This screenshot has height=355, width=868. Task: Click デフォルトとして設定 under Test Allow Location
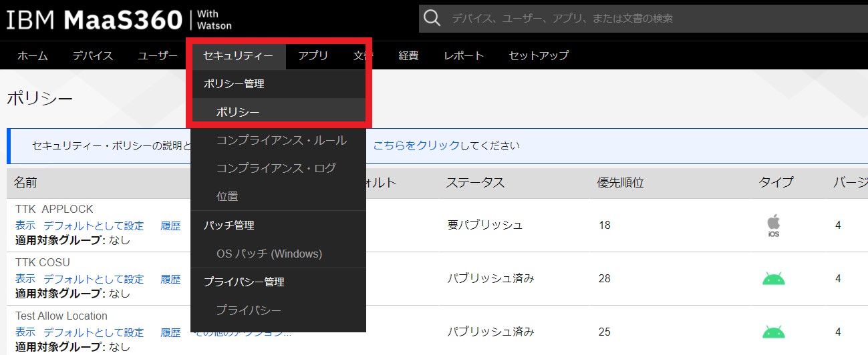coord(94,332)
